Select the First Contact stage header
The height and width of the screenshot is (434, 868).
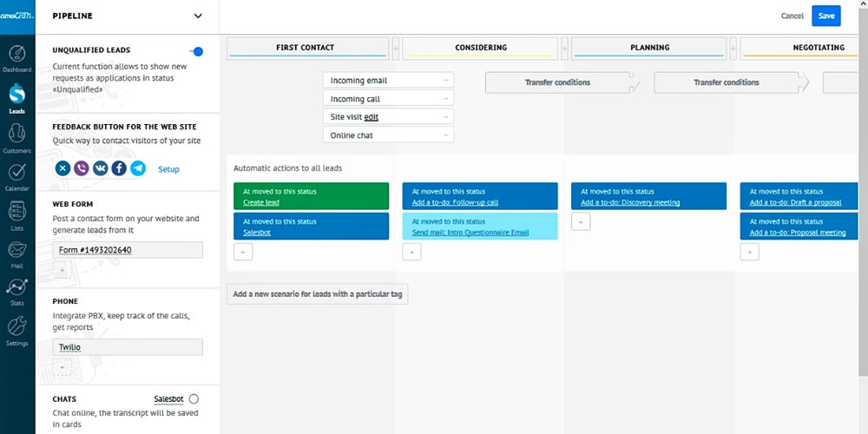(305, 48)
